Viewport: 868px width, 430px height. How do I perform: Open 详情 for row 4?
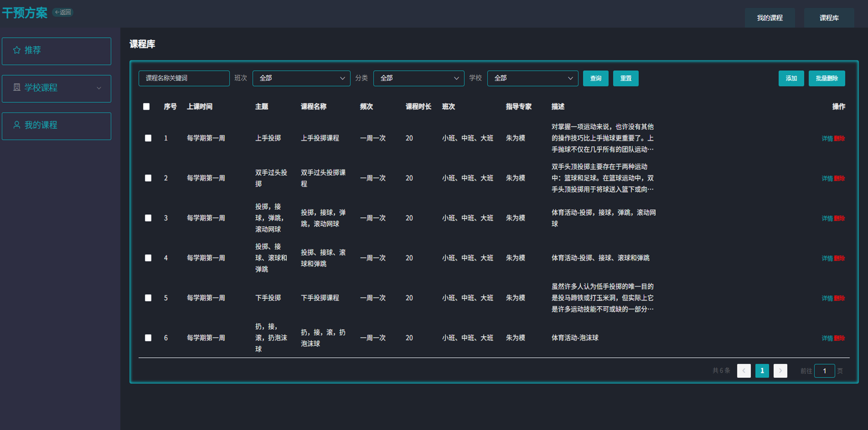point(827,258)
